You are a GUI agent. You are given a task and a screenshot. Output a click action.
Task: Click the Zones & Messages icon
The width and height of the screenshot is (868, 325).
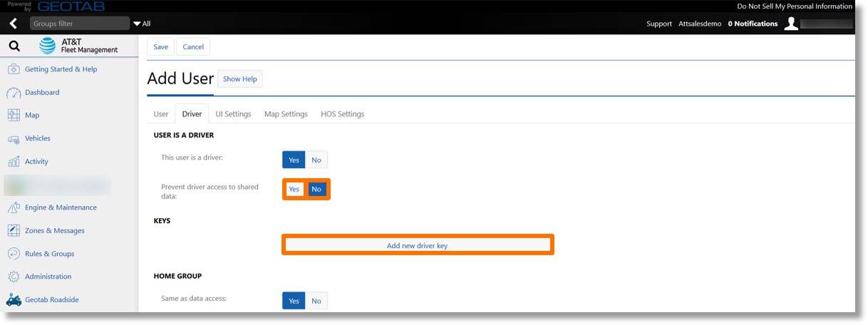(x=13, y=231)
